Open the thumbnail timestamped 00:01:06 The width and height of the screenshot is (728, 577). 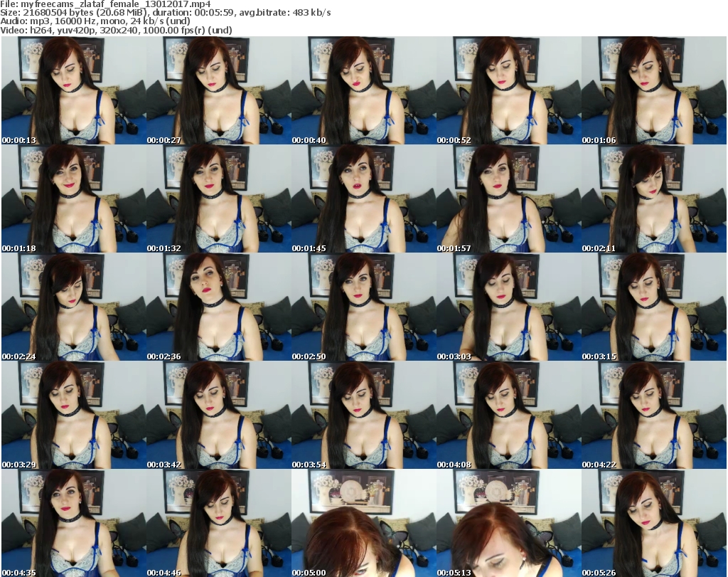(x=654, y=90)
